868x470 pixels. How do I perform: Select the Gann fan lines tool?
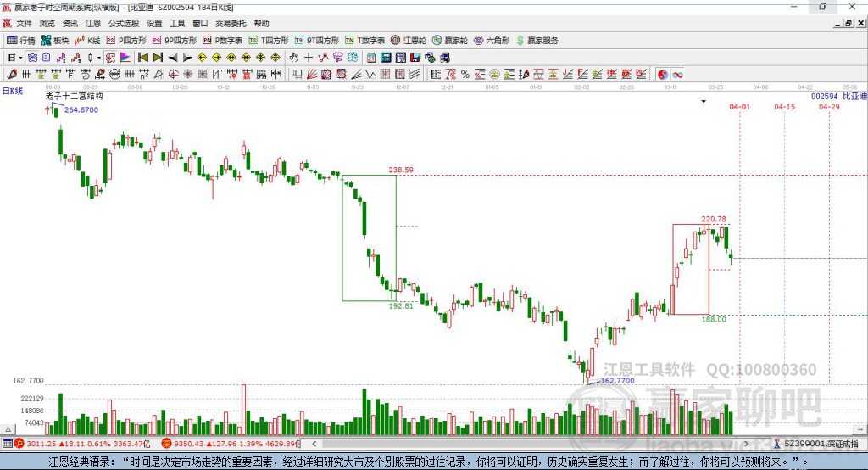pos(312,75)
